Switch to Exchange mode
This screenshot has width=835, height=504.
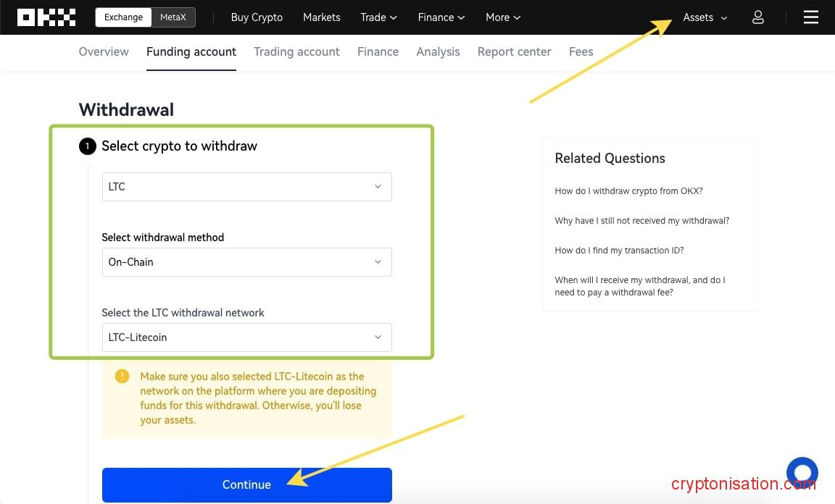click(x=123, y=17)
